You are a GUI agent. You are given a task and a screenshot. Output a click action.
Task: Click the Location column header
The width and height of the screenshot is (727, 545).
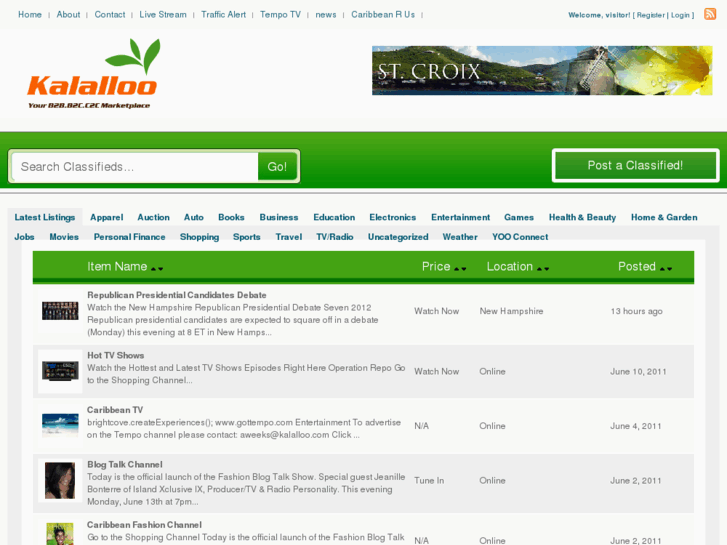point(510,266)
